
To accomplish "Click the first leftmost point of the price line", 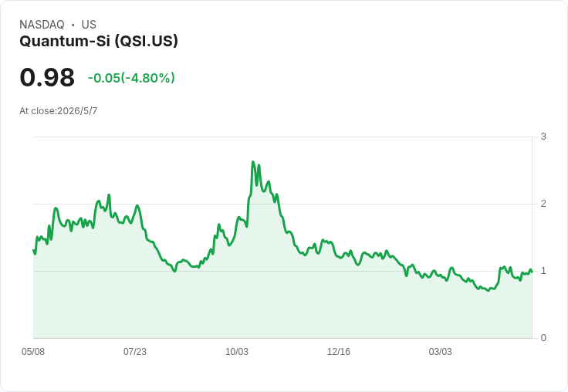I will pyautogui.click(x=33, y=250).
